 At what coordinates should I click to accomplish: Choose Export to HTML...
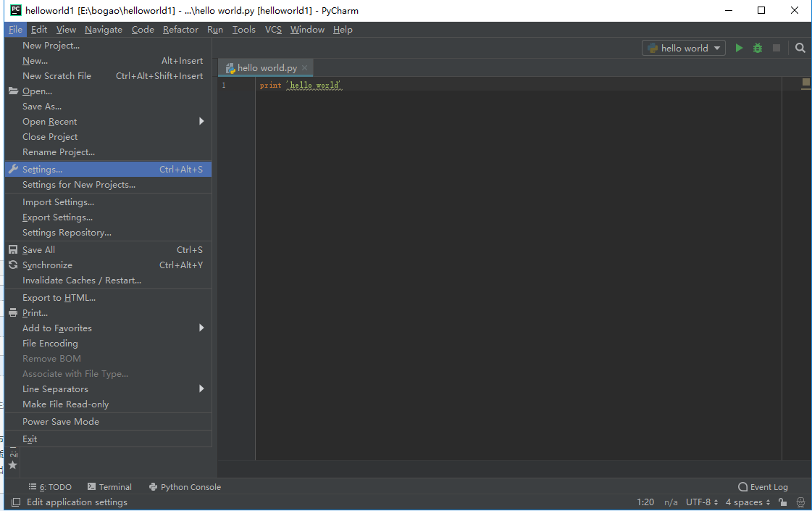click(108, 297)
